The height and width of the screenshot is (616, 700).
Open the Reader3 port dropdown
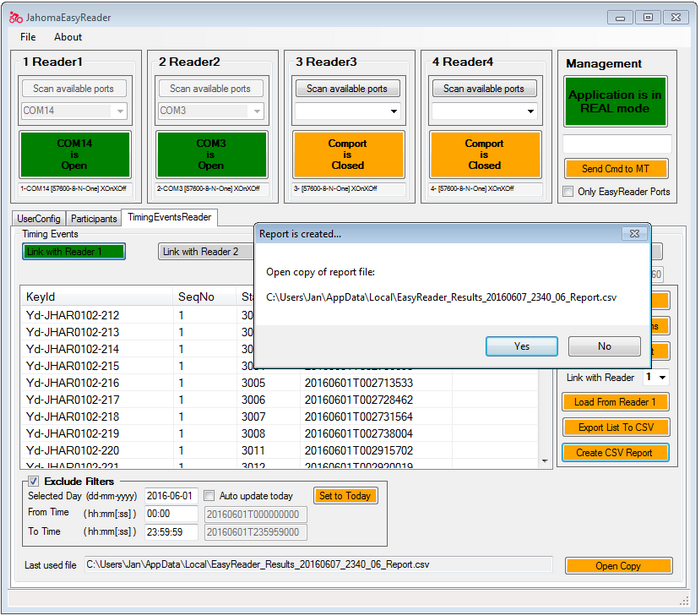[x=393, y=111]
